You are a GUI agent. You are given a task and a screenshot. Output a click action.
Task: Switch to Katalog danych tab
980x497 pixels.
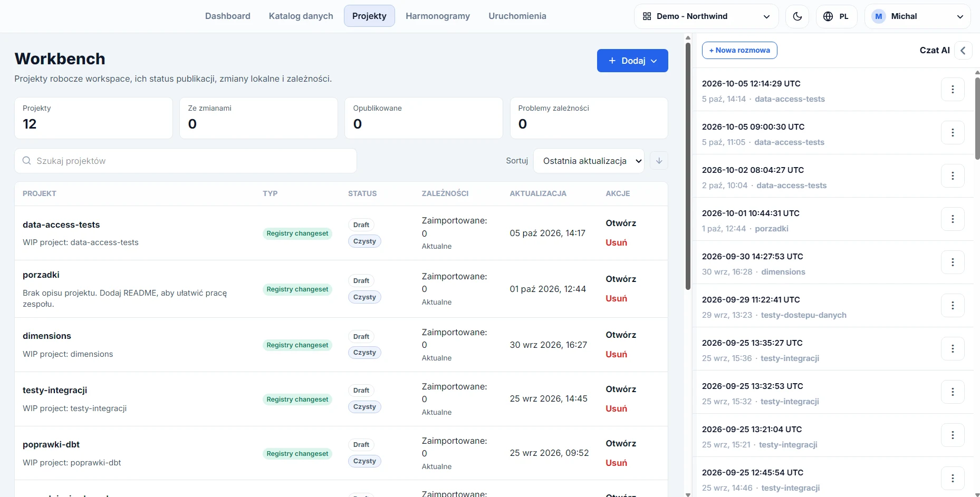301,16
